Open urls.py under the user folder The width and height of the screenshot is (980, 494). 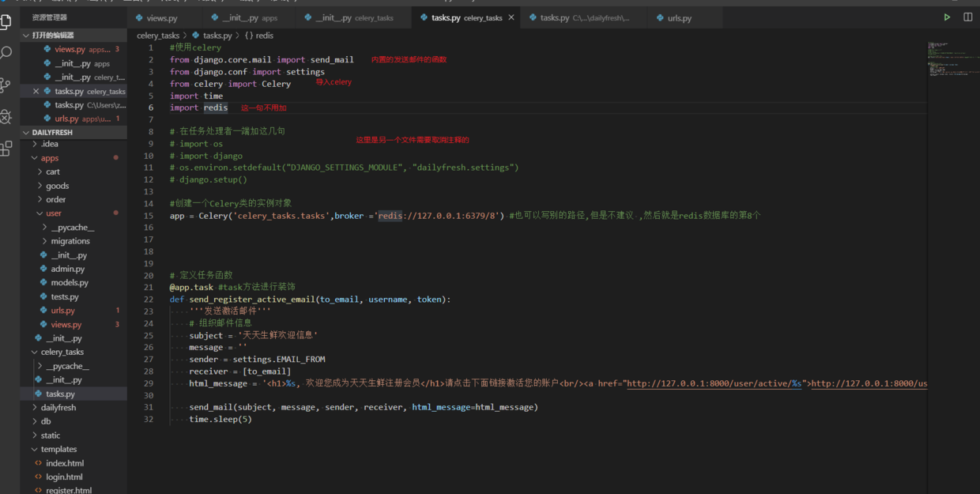click(x=73, y=311)
